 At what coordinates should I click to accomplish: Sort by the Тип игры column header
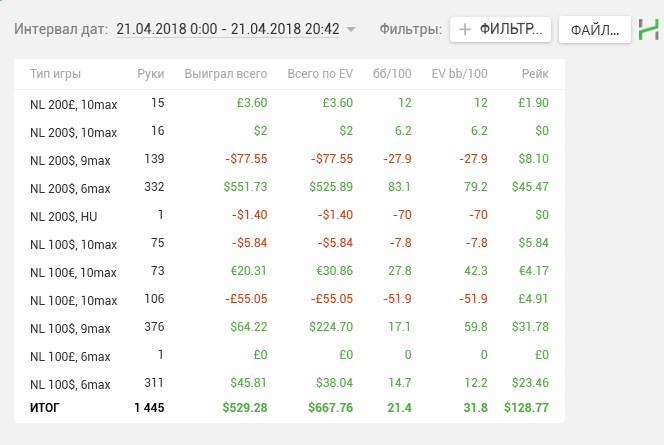pyautogui.click(x=56, y=75)
